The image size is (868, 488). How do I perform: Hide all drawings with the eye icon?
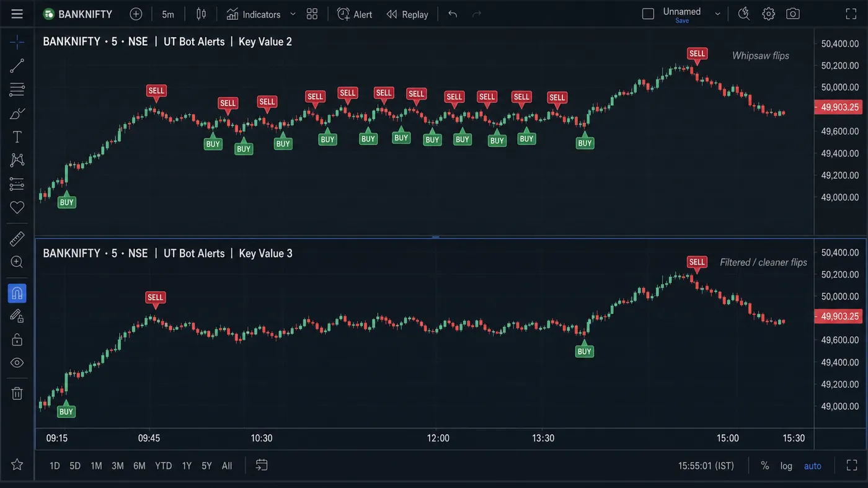(x=17, y=363)
